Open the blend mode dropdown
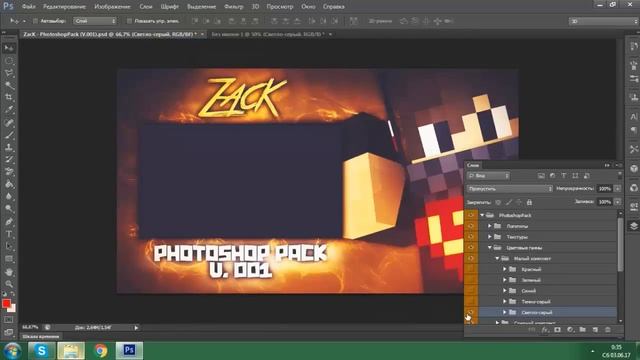This screenshot has height=360, width=640. point(510,189)
